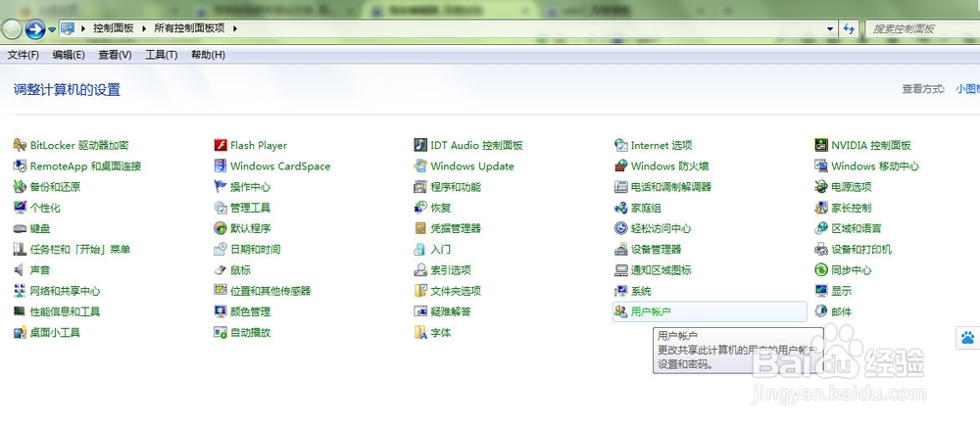Click 同步中心 link
The height and width of the screenshot is (427, 980).
click(x=852, y=270)
